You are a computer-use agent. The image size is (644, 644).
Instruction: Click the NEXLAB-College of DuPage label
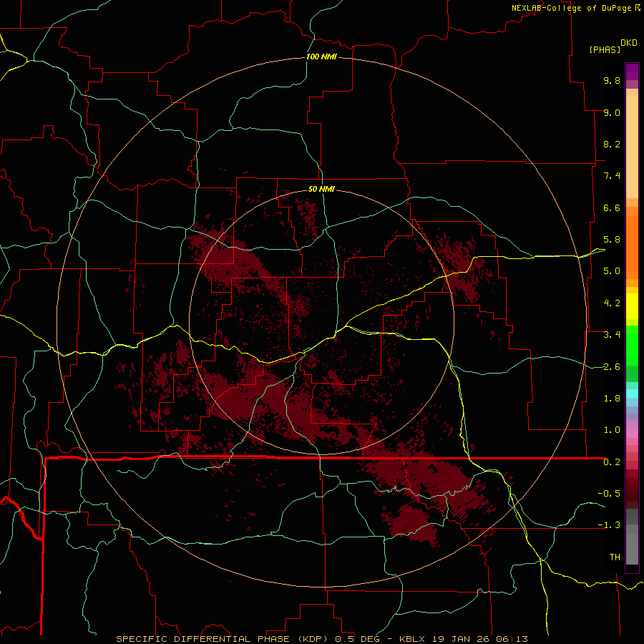click(x=572, y=8)
